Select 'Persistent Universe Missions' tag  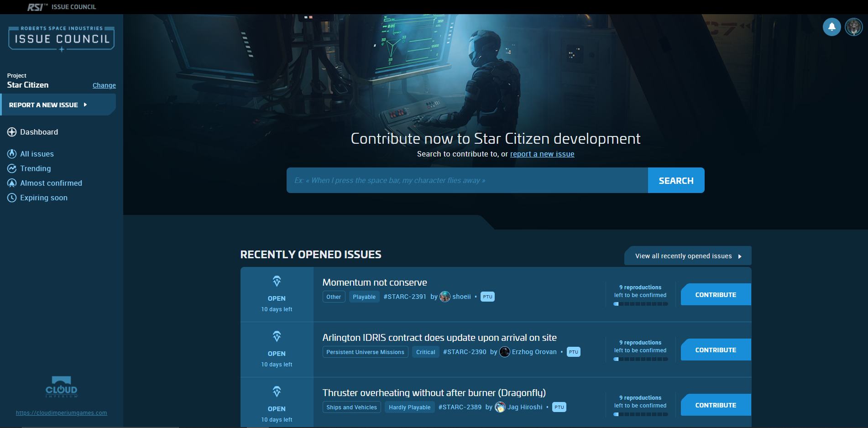[365, 352]
